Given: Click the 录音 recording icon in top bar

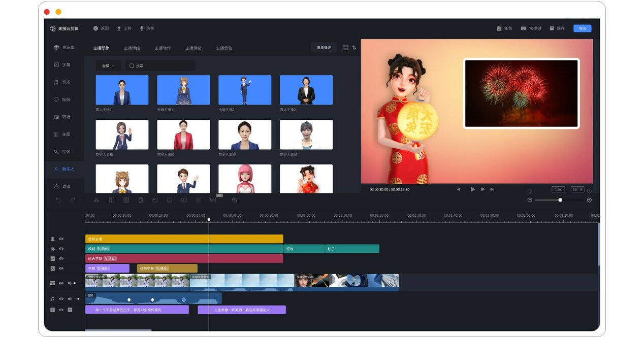Looking at the screenshot, I should click(146, 28).
